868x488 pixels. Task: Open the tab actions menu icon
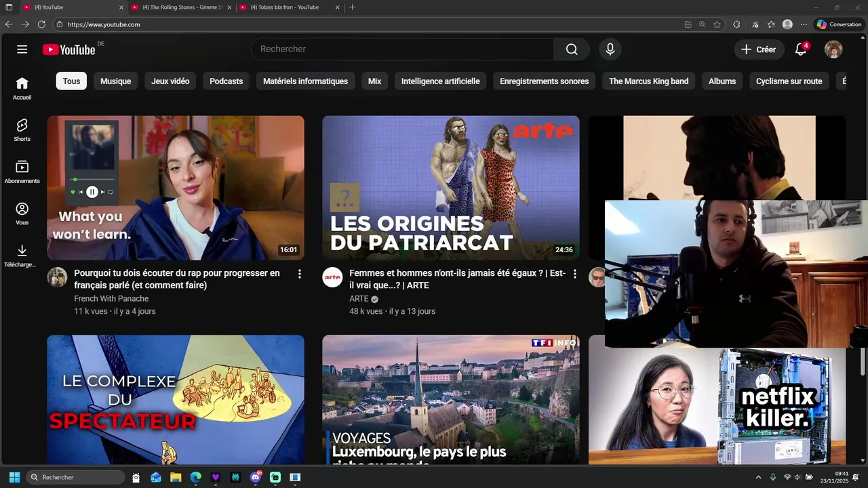coord(9,7)
